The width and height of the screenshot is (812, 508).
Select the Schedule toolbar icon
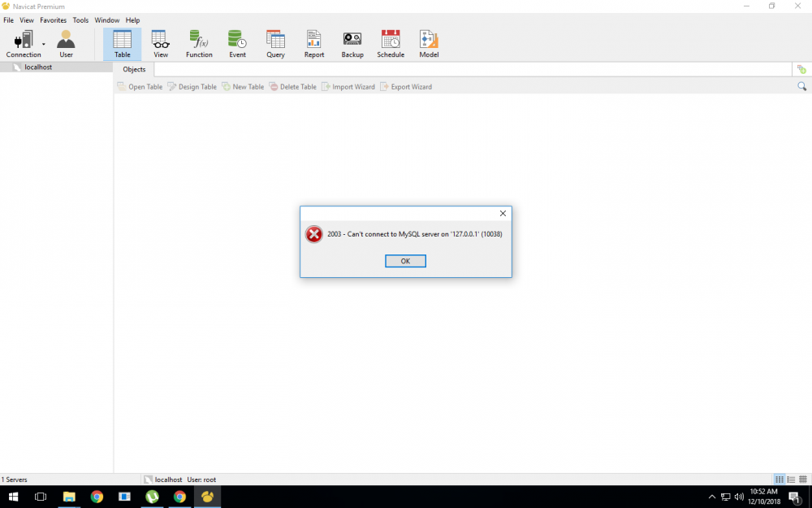pyautogui.click(x=391, y=44)
